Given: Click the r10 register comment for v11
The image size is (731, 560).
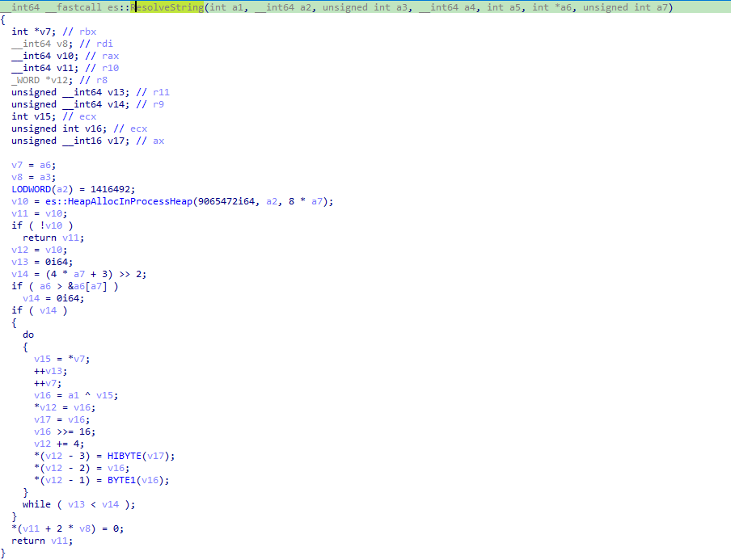Looking at the screenshot, I should point(111,68).
